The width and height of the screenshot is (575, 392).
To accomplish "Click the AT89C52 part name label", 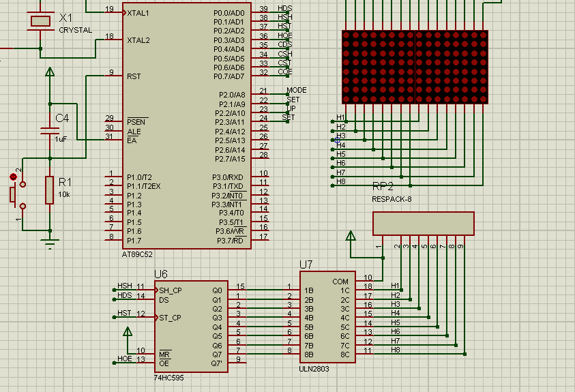I will coord(137,254).
